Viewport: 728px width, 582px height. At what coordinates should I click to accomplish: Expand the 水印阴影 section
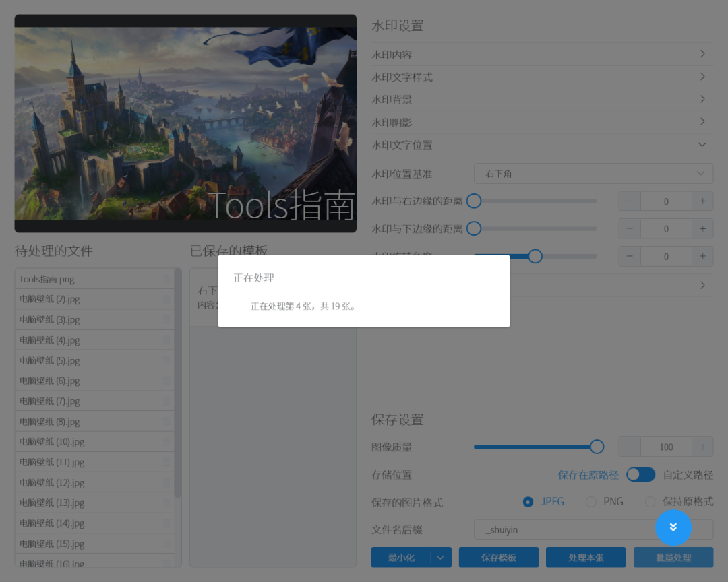pos(542,122)
